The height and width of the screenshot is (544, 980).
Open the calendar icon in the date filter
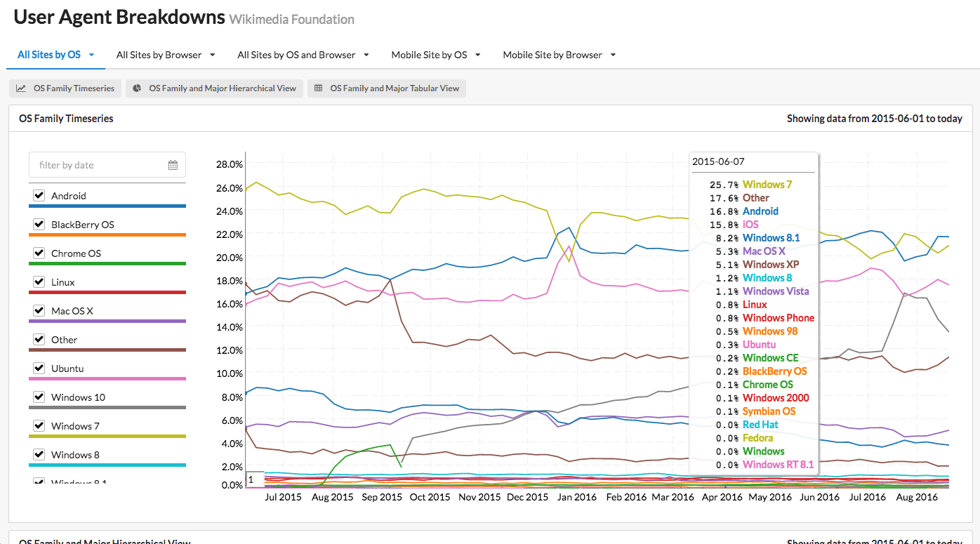(x=173, y=164)
